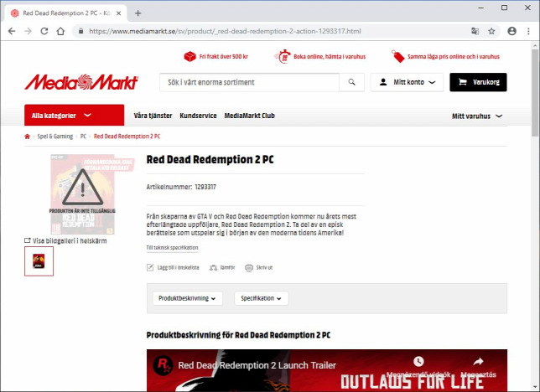540x392 pixels.
Task: Click the search magnifier icon
Action: click(x=351, y=82)
